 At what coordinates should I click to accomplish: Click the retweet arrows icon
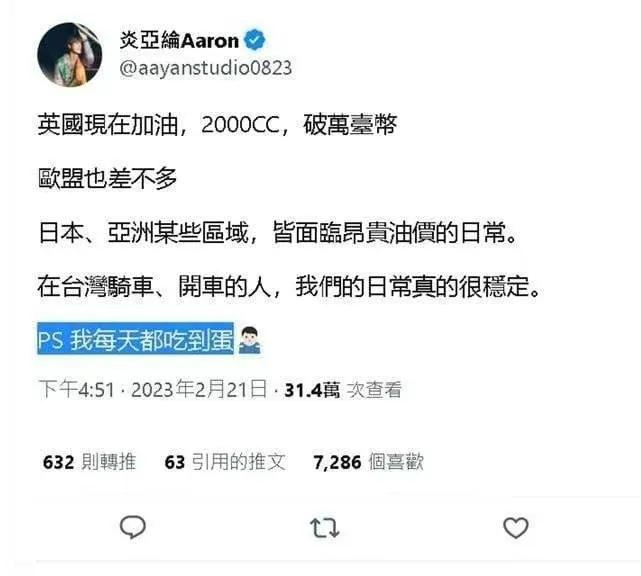coord(325,527)
